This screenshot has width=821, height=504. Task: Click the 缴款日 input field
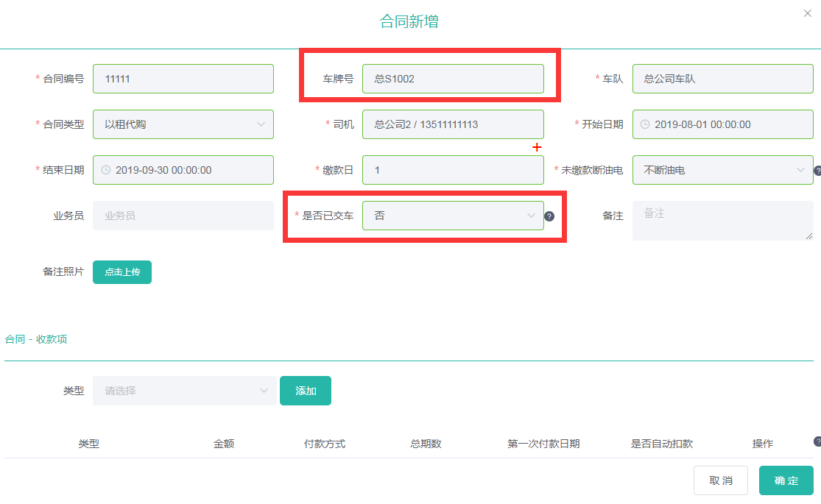pos(452,170)
